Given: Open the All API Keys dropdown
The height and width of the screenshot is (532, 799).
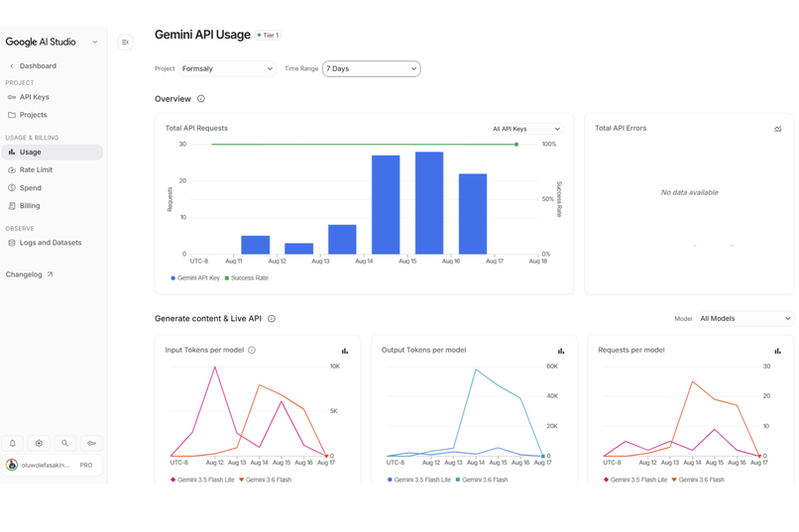Looking at the screenshot, I should (525, 129).
